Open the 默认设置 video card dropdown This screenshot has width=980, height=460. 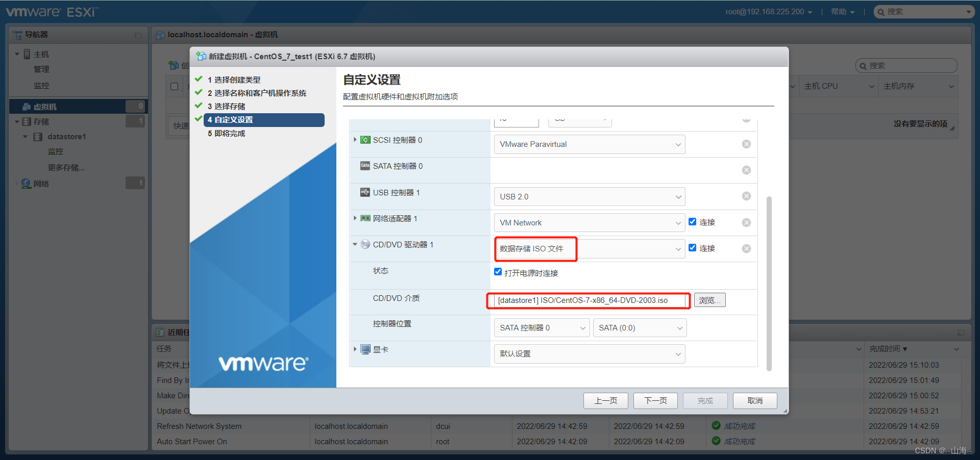pyautogui.click(x=590, y=354)
